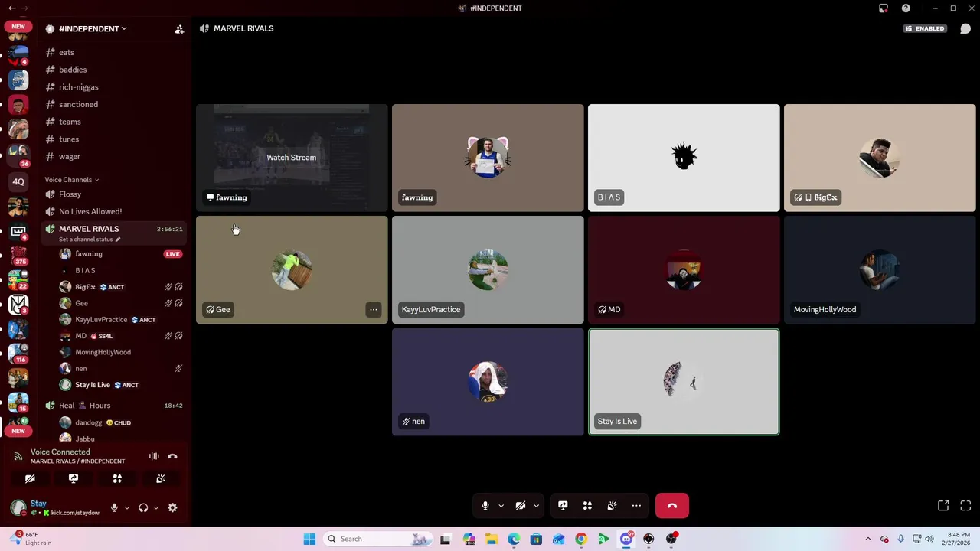Click Set a channel status

click(x=89, y=240)
